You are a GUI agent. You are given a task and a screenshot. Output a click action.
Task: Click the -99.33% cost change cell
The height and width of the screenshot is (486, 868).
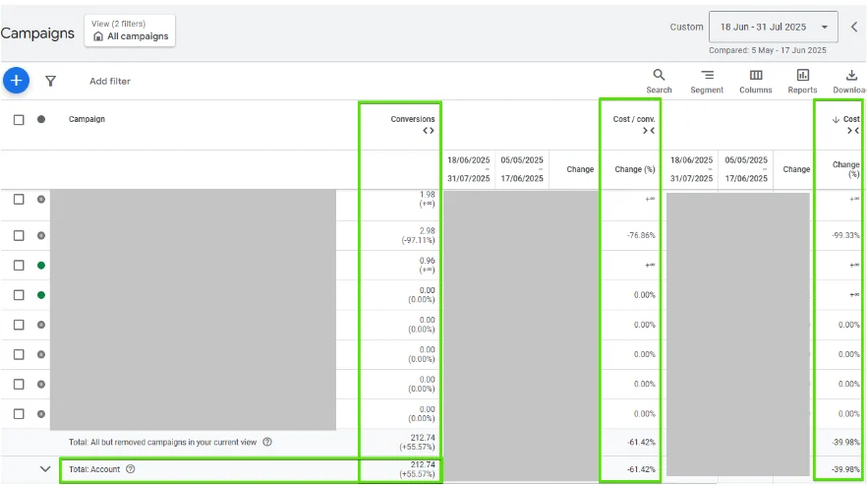845,235
